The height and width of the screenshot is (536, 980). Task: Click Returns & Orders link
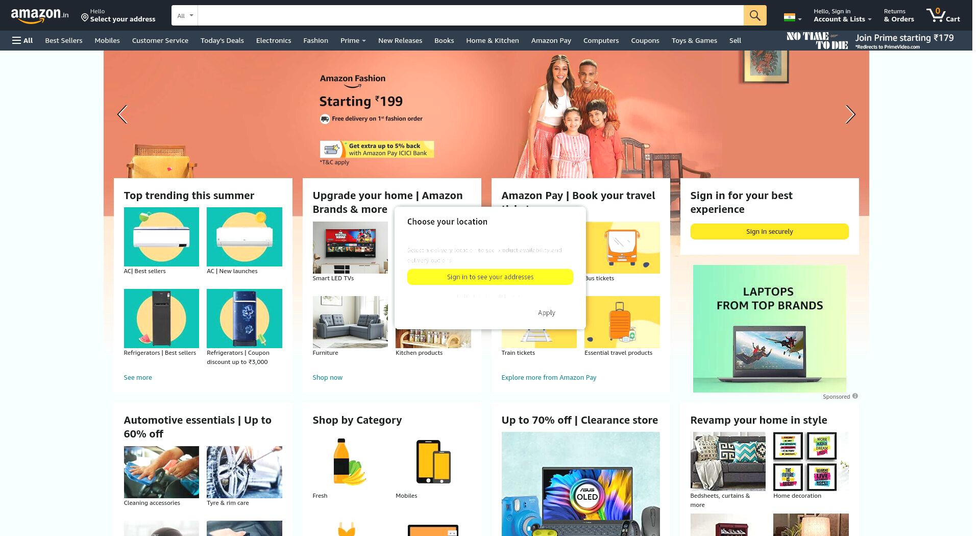tap(899, 15)
